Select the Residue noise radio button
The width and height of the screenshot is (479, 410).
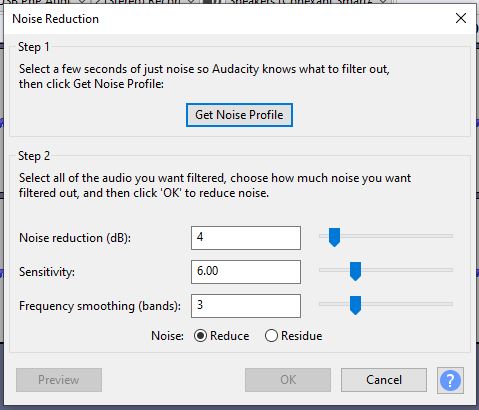[x=271, y=336]
